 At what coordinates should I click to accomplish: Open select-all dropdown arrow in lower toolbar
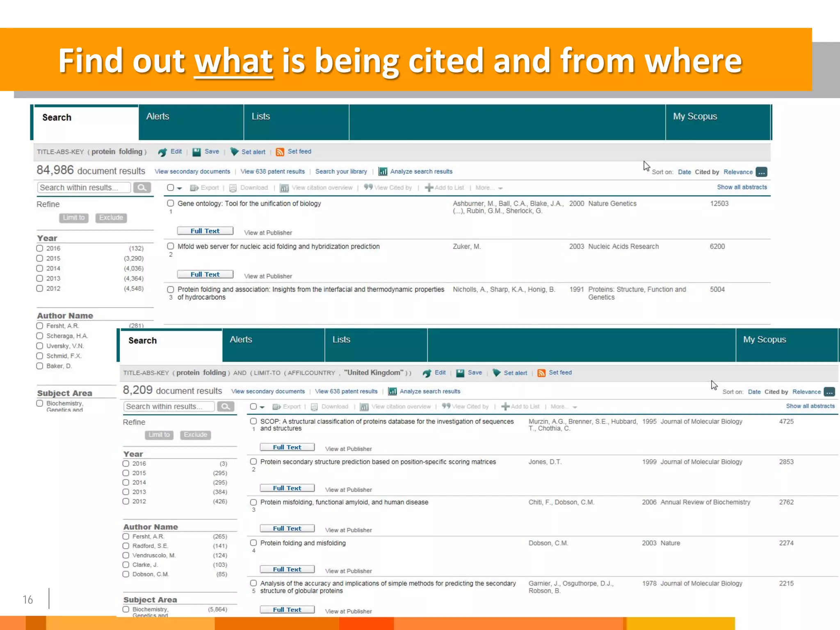pos(262,407)
